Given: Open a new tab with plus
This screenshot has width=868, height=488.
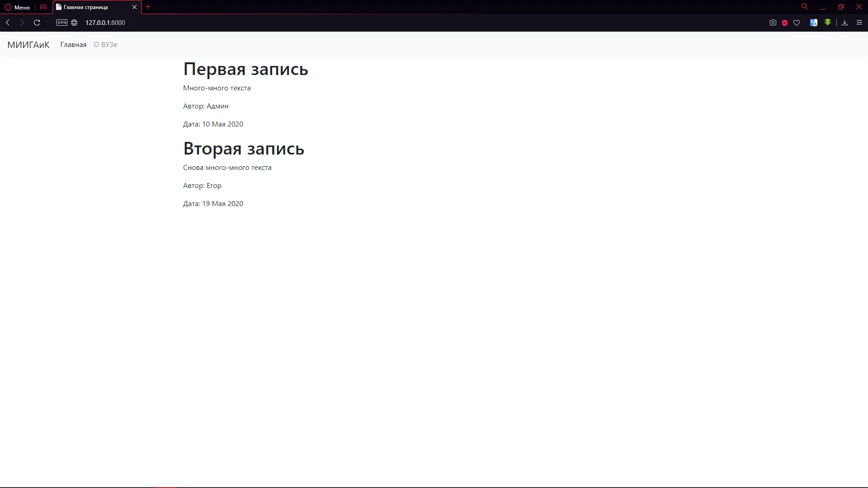Looking at the screenshot, I should point(148,7).
